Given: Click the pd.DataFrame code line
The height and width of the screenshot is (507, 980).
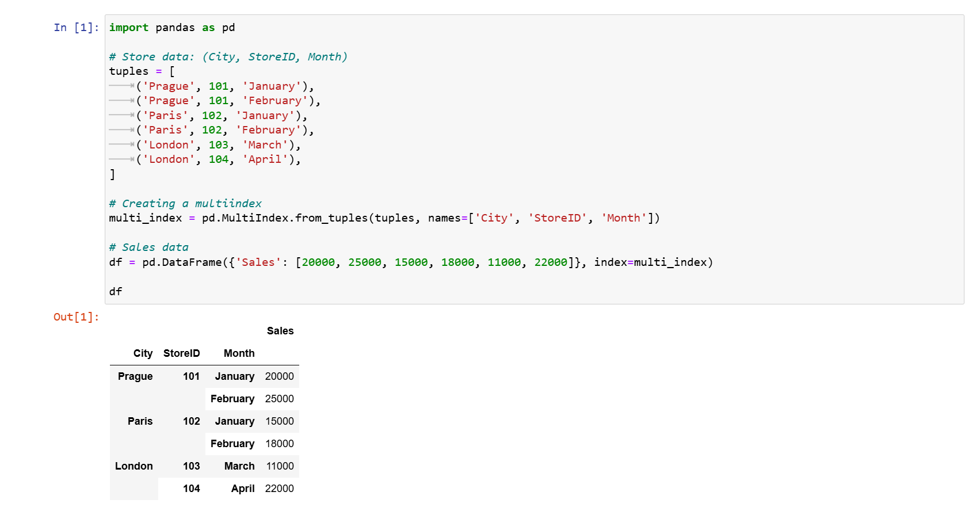Looking at the screenshot, I should 410,262.
